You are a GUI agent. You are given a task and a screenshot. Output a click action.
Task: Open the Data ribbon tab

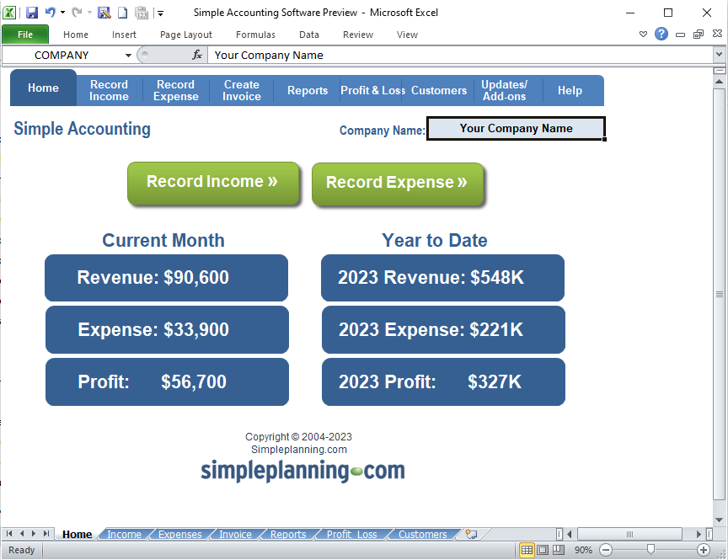(308, 35)
